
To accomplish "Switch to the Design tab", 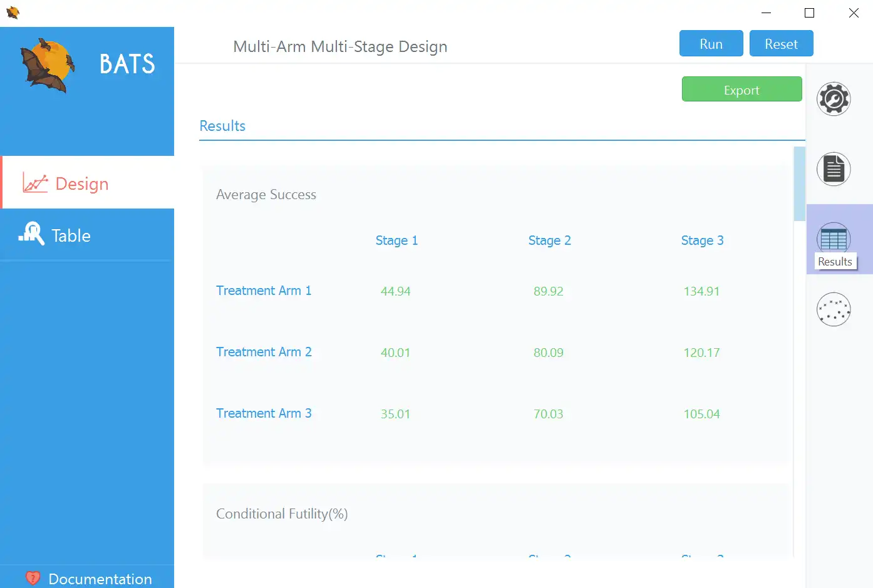I will point(88,183).
